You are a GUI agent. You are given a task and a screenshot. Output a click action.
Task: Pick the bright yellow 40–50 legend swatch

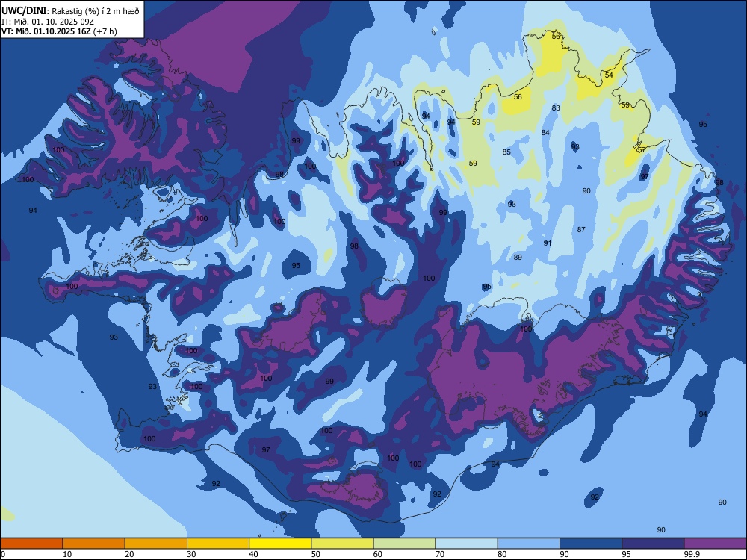click(x=280, y=544)
